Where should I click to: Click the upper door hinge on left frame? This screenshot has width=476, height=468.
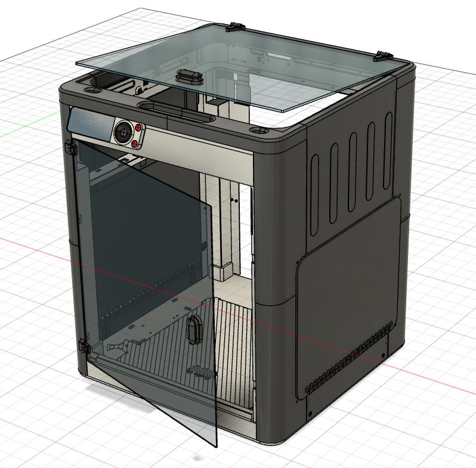71,148
